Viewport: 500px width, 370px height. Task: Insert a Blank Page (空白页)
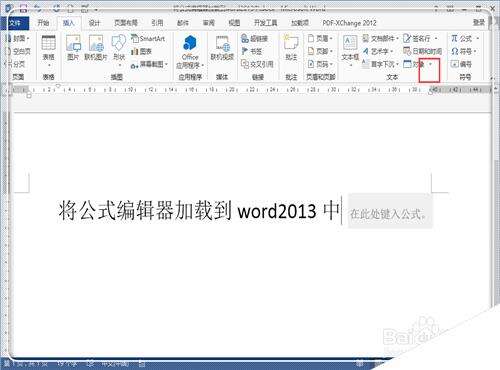pyautogui.click(x=18, y=51)
